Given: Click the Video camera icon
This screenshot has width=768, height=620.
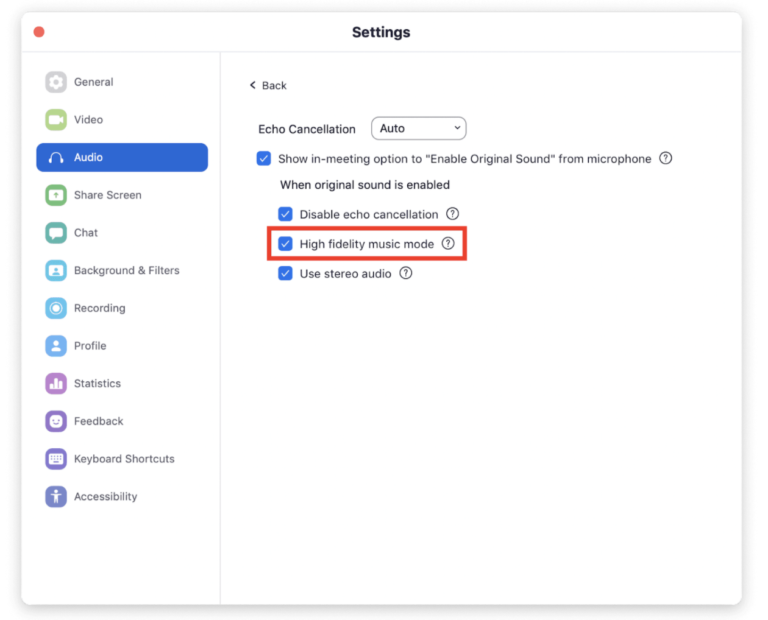Looking at the screenshot, I should click(56, 119).
